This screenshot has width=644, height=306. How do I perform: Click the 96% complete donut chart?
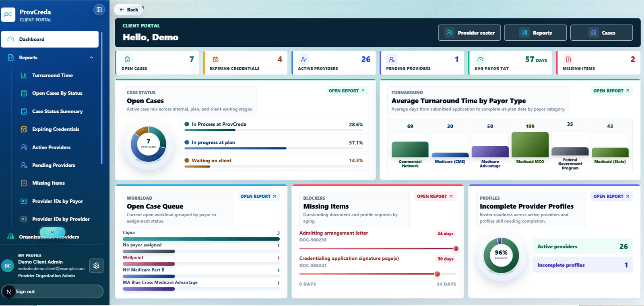pos(501,255)
